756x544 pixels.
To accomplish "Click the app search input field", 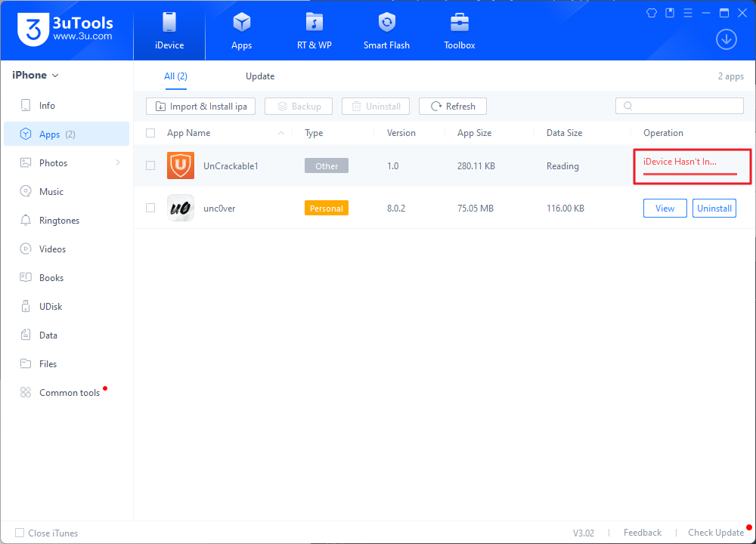I will click(x=680, y=106).
